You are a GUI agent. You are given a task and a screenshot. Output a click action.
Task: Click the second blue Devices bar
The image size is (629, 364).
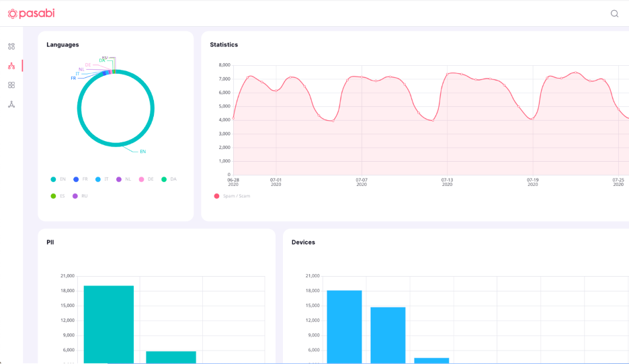click(x=388, y=335)
